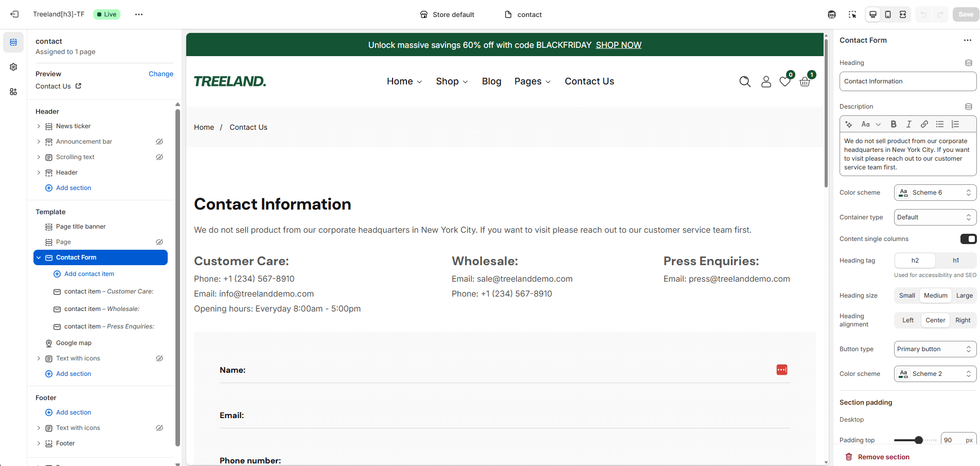This screenshot has height=466, width=980.
Task: Open Pages menu in store navigation
Action: click(532, 81)
